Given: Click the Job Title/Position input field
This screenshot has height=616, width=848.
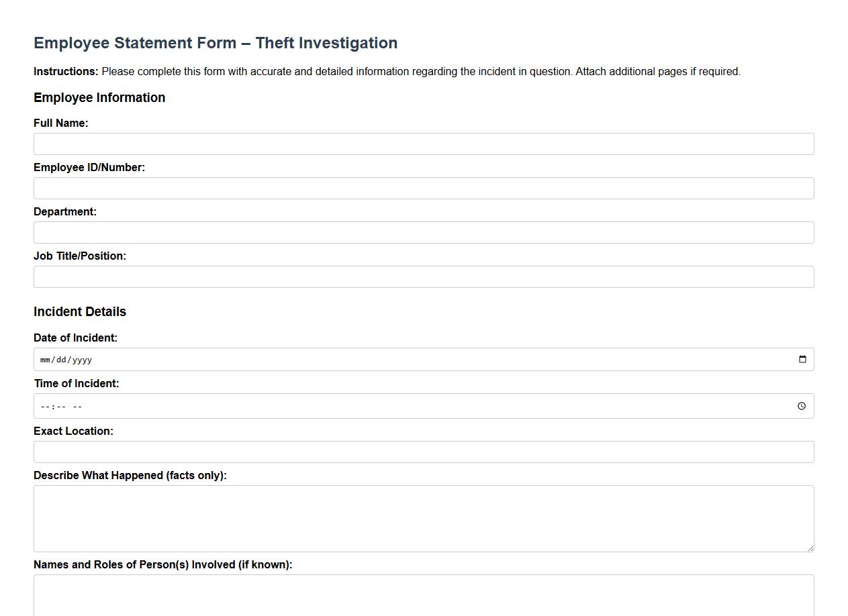Looking at the screenshot, I should pos(423,276).
